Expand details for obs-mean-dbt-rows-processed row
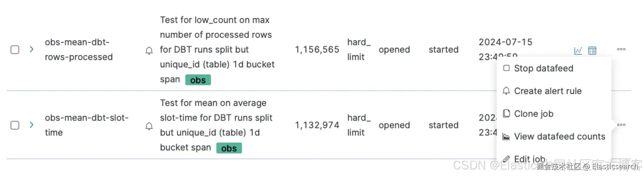This screenshot has width=644, height=176. click(x=32, y=49)
